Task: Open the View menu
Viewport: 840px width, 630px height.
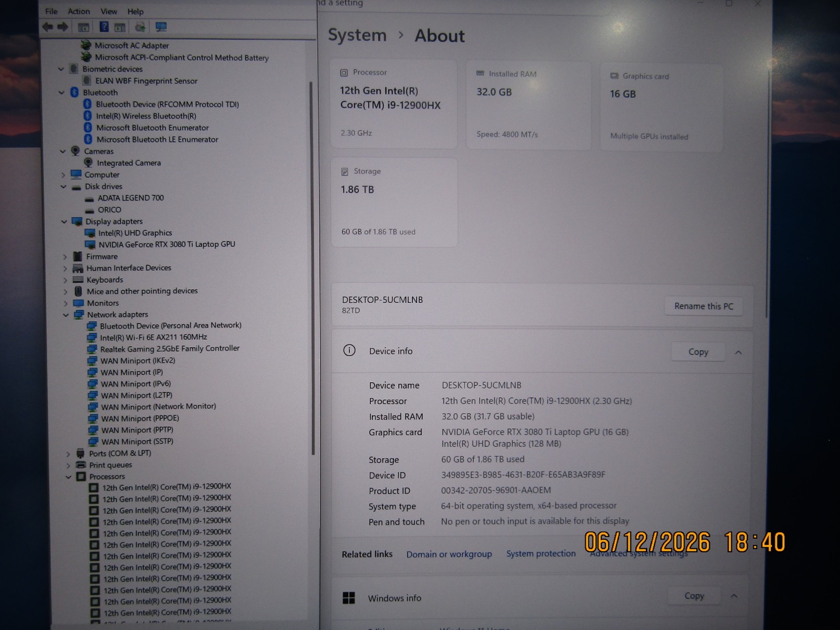Action: pos(109,11)
